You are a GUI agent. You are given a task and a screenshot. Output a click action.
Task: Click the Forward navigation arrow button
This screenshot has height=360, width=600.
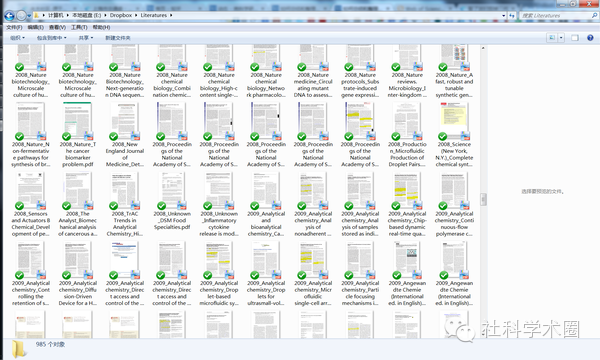point(21,16)
